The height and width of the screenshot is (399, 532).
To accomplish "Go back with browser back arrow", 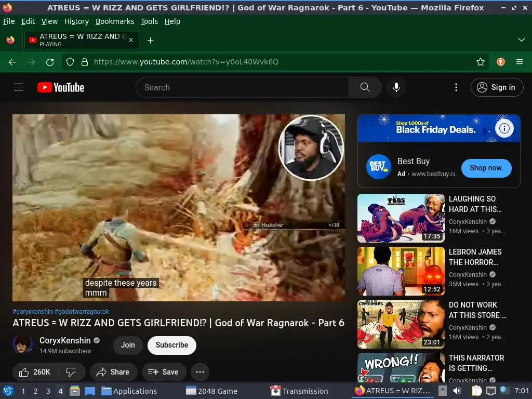I will coord(12,62).
